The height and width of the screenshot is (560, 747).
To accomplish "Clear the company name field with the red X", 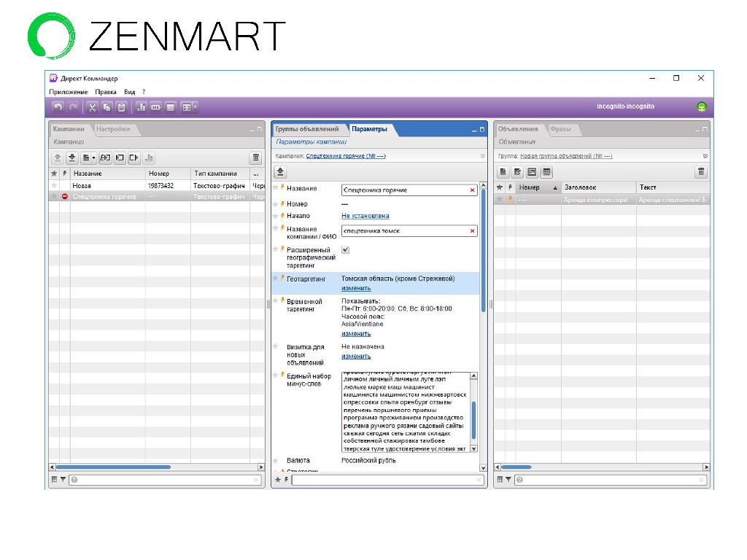I will coord(472,231).
